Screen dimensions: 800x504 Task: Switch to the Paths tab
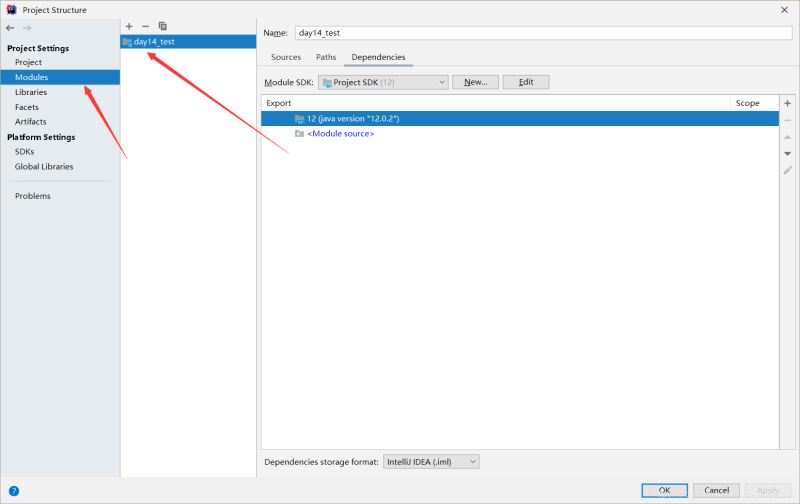pyautogui.click(x=326, y=57)
